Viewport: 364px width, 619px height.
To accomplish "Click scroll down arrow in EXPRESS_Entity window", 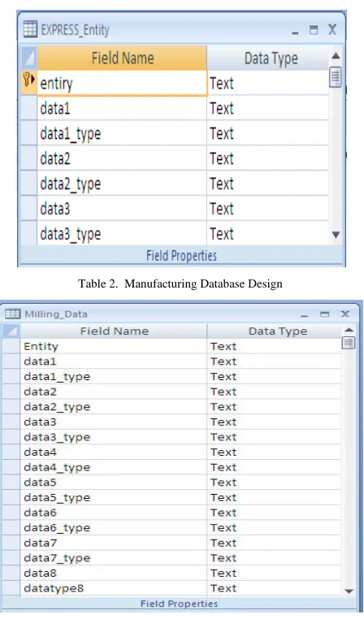I will [x=336, y=235].
